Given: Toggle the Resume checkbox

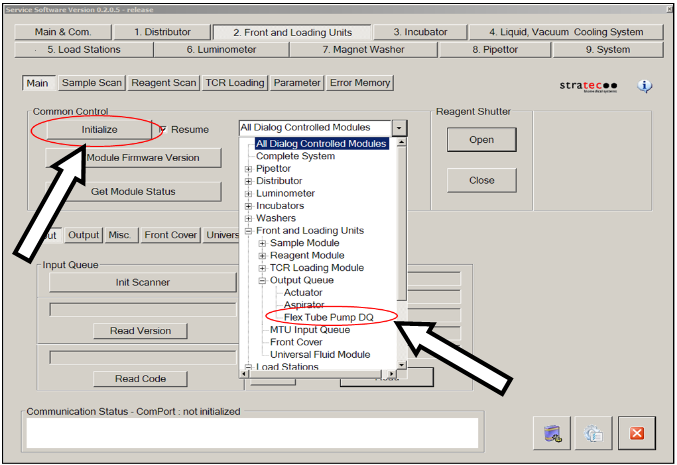Looking at the screenshot, I should (x=162, y=130).
